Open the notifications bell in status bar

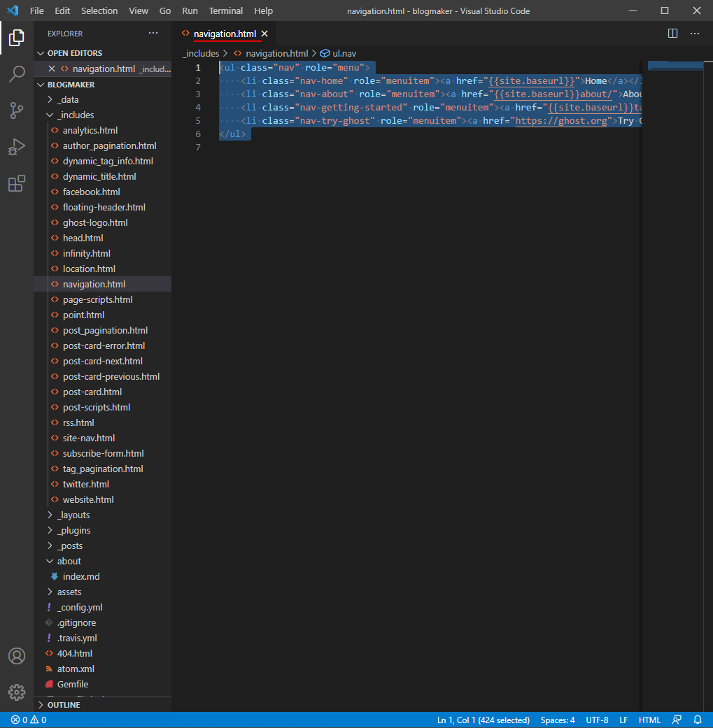(x=698, y=720)
